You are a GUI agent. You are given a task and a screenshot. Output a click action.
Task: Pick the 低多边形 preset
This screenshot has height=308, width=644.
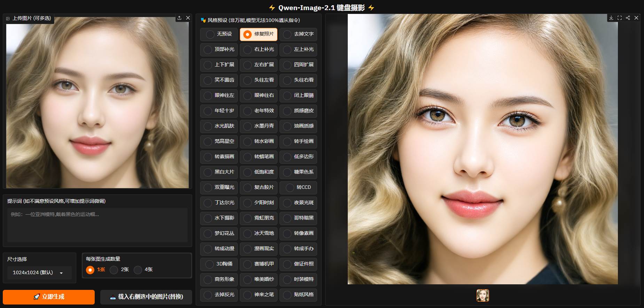pos(298,157)
